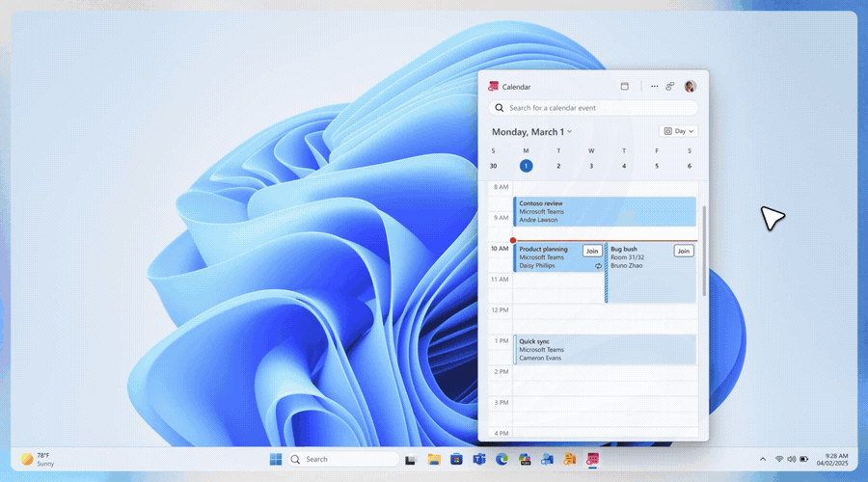Click the calendar vertical scrollbar
This screenshot has height=482, width=868.
point(703,251)
